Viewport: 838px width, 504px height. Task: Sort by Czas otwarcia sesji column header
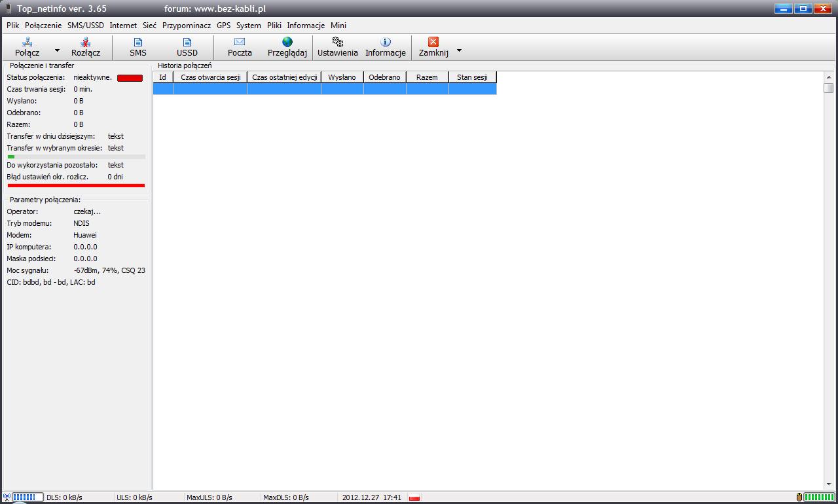[x=210, y=77]
